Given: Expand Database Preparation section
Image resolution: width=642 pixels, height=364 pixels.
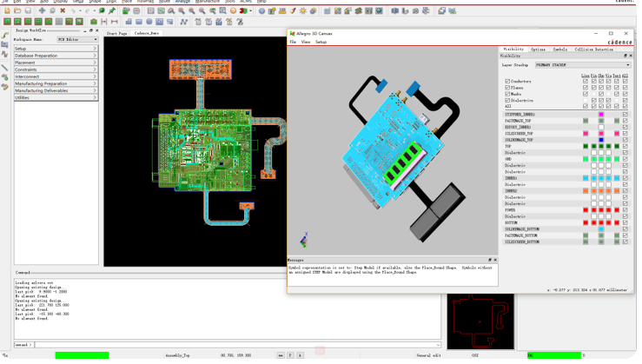Looking at the screenshot, I should (56, 56).
